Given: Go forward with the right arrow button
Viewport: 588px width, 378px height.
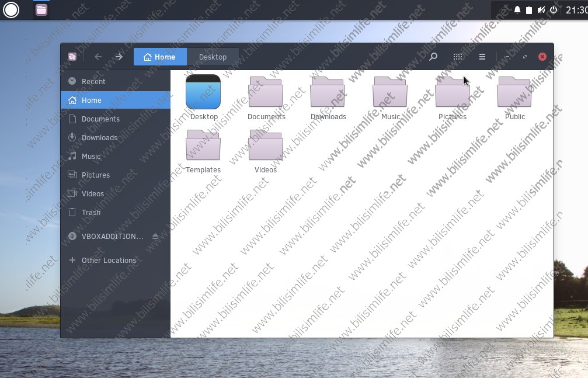Looking at the screenshot, I should click(x=119, y=57).
